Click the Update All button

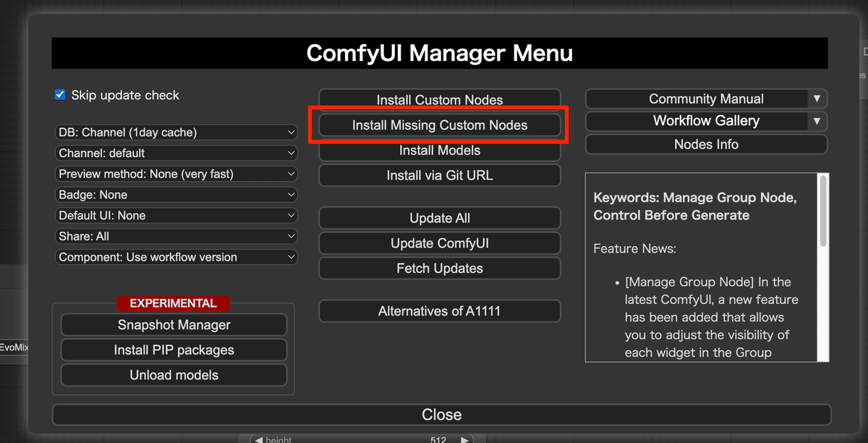click(x=440, y=218)
